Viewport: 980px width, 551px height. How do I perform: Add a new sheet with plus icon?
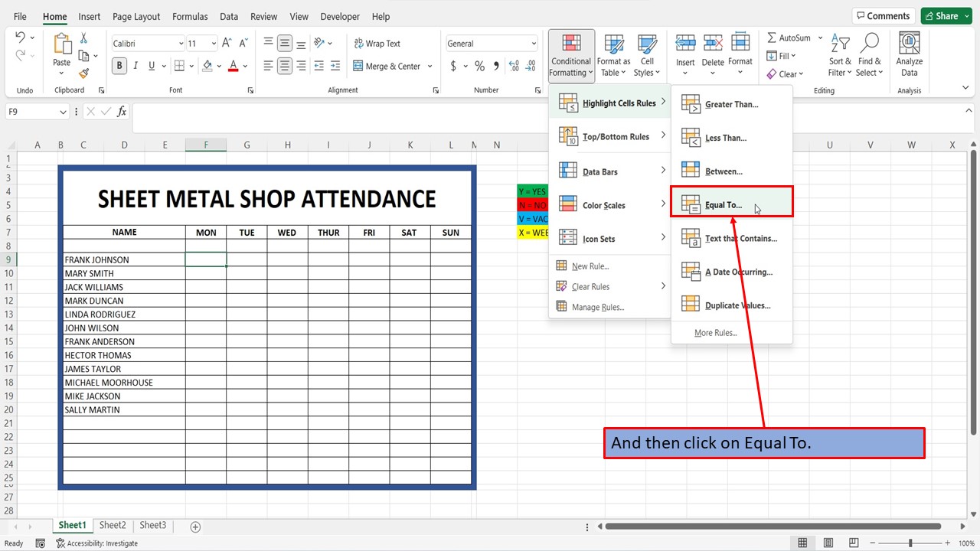point(195,527)
